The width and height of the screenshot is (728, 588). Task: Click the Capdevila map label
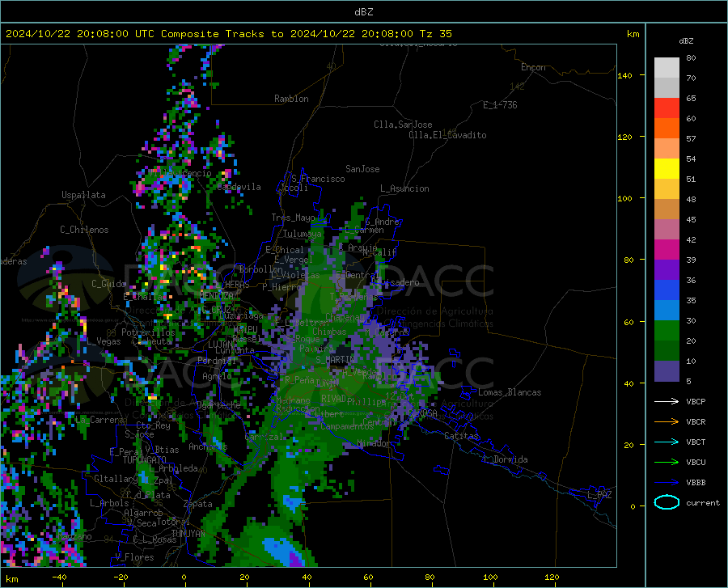click(x=239, y=187)
